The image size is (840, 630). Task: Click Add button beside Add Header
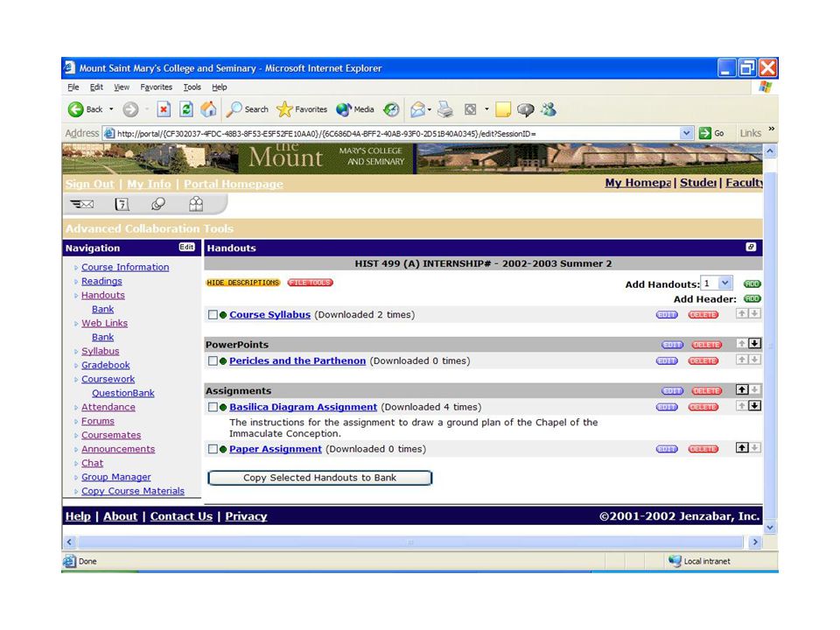(x=752, y=298)
